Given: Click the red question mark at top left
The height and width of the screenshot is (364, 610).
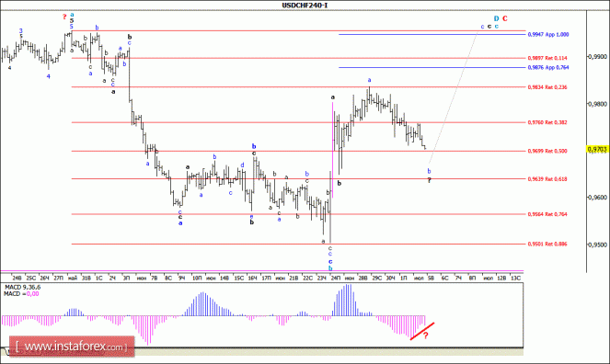Looking at the screenshot, I should (64, 17).
